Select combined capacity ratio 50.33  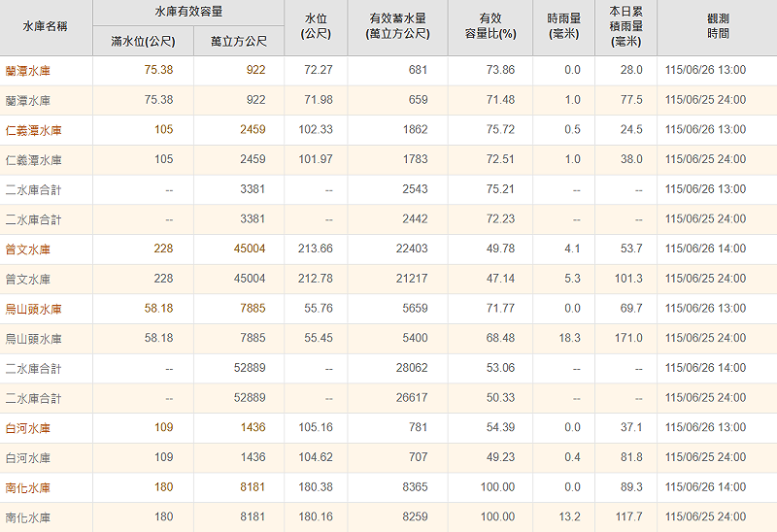(500, 397)
